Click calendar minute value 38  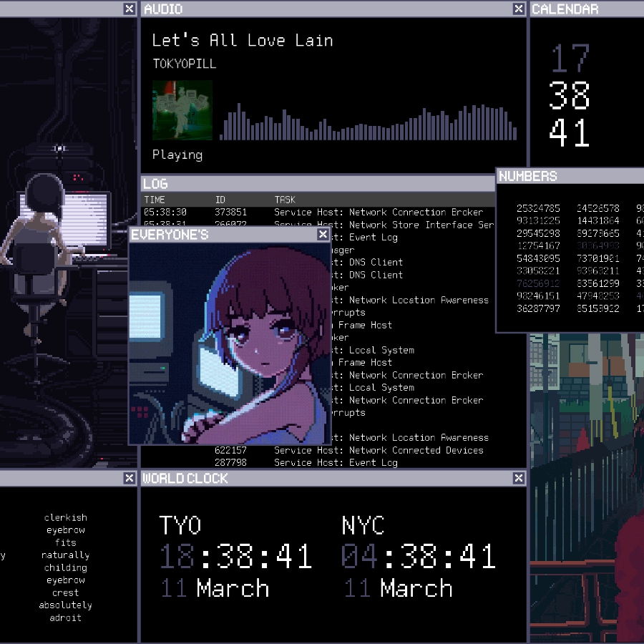[570, 95]
